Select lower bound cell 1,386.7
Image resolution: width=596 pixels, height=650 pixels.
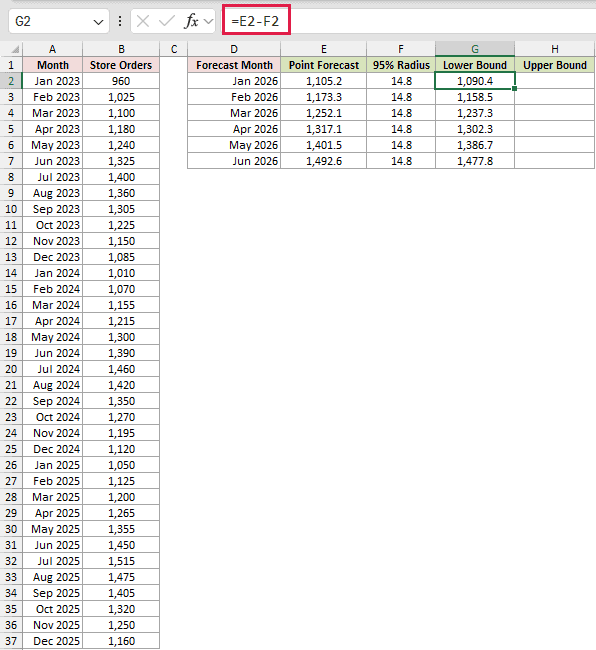click(x=475, y=145)
